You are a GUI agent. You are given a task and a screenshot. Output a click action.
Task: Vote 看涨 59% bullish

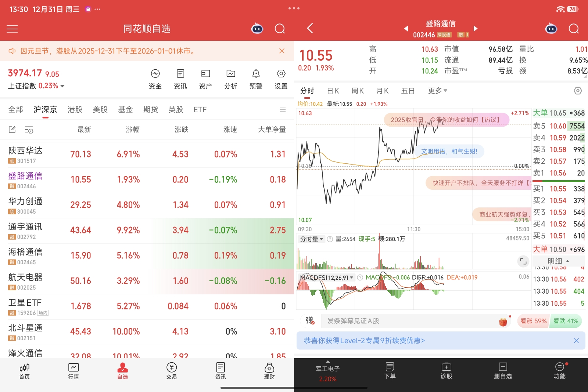[533, 321]
